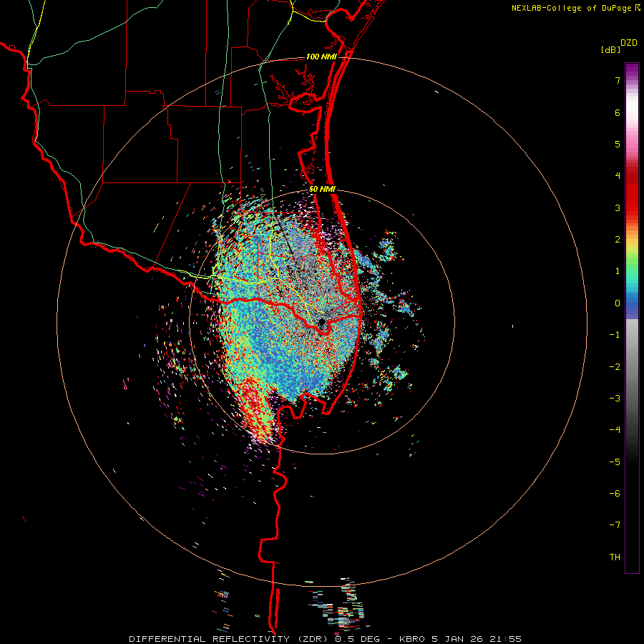644x644 pixels.
Task: Click the KBRO station identifier in caption
Action: click(x=413, y=639)
